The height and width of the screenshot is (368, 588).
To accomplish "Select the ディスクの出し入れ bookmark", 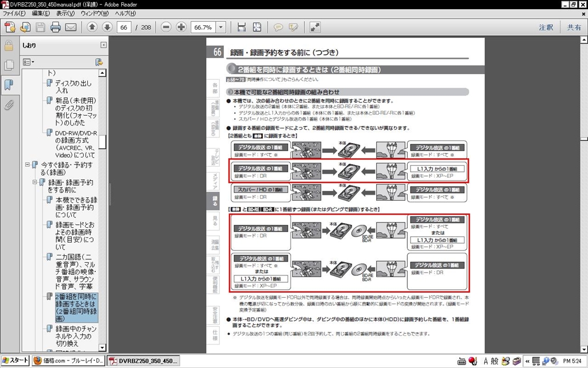I will pyautogui.click(x=73, y=87).
